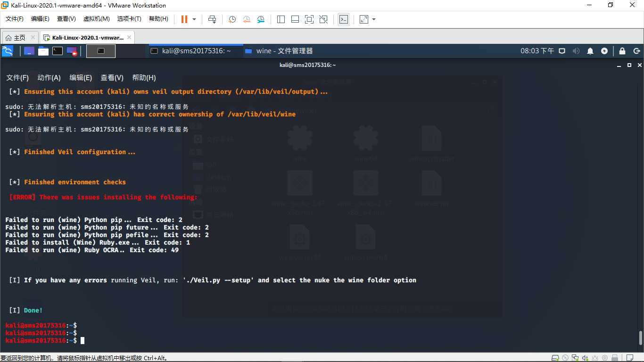
Task: Close the Kali-Linux-2020.1 VM tab
Action: coord(130,38)
